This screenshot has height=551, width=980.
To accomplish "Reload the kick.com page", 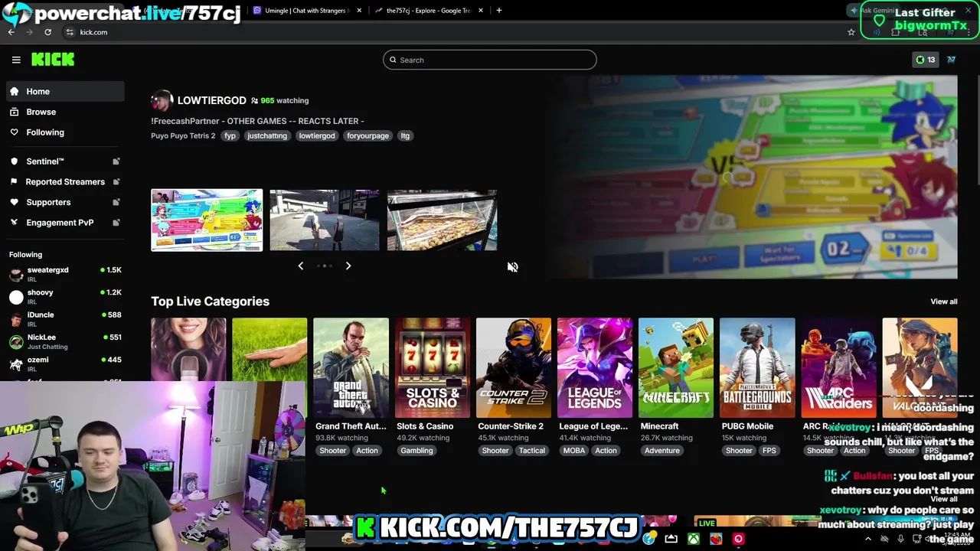I will point(47,32).
